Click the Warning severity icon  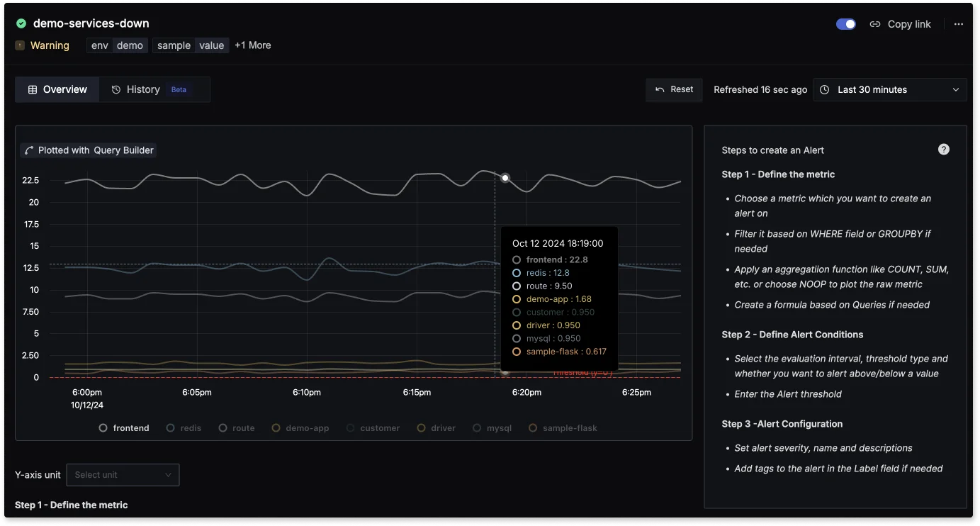[x=20, y=45]
